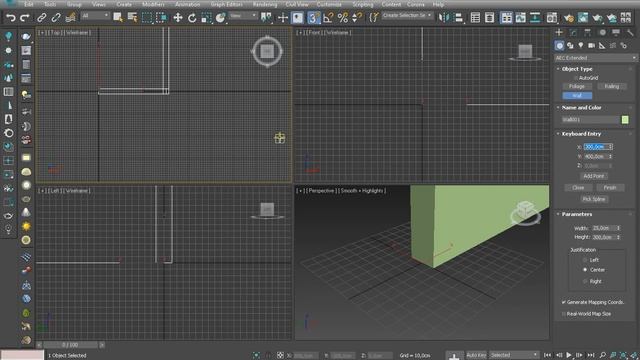The height and width of the screenshot is (360, 640).
Task: Activate the Select Object tool
Action: point(118,17)
